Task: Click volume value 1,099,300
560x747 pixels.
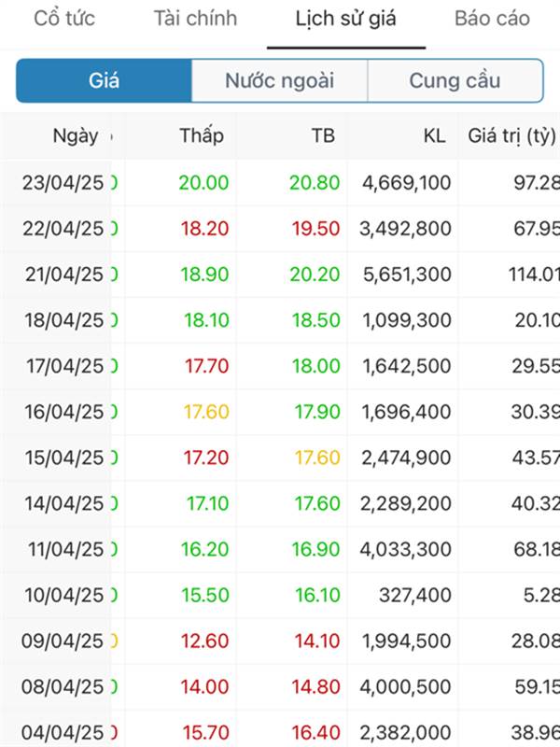Action: (x=407, y=320)
